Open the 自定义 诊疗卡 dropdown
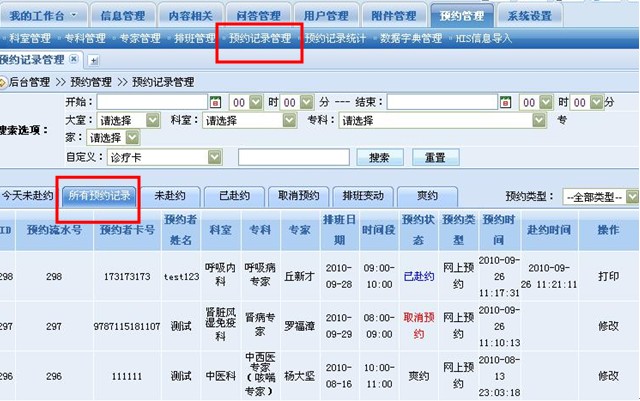 coord(212,157)
